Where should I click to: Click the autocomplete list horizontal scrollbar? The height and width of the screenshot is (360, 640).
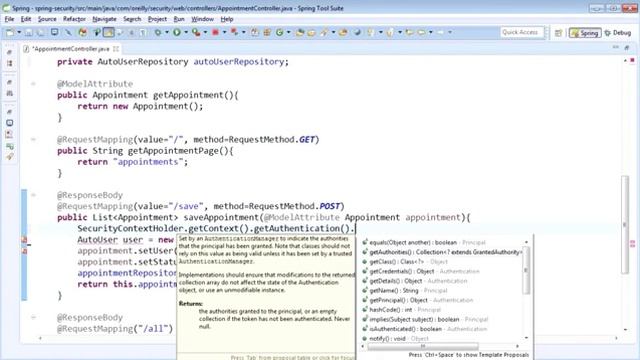422,346
